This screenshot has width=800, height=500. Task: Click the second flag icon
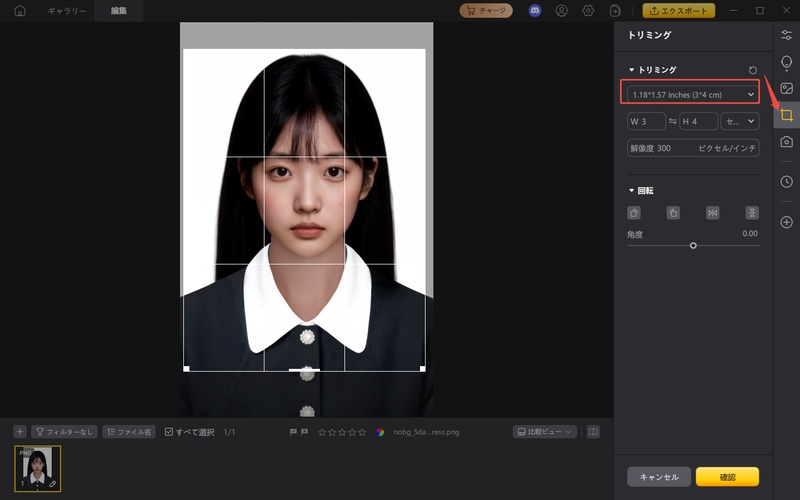click(305, 432)
